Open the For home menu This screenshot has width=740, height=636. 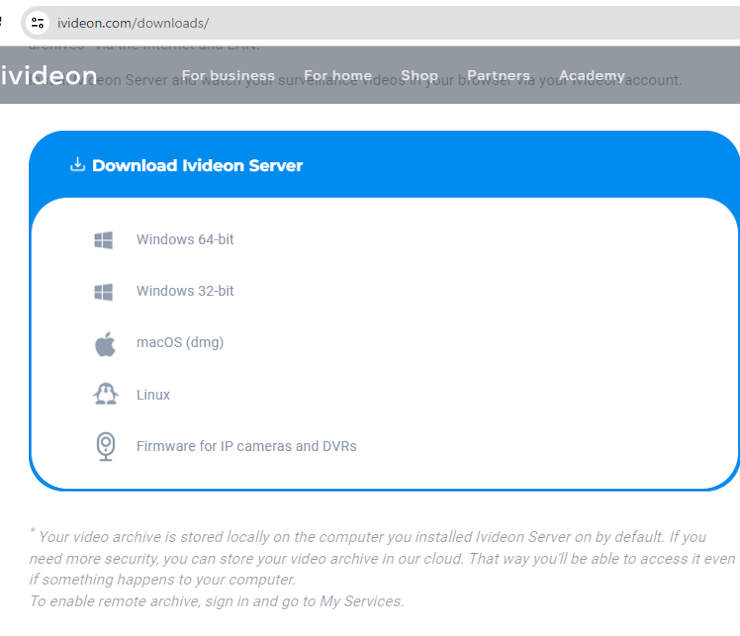338,75
